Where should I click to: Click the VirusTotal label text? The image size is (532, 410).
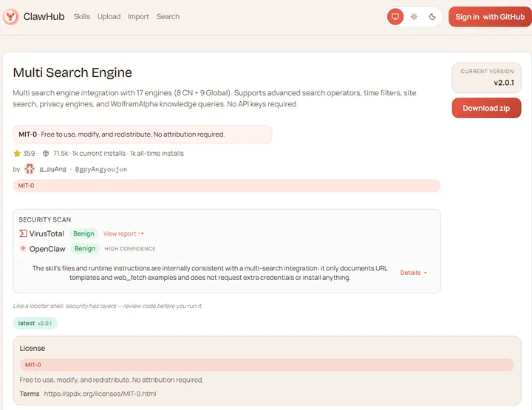pos(47,233)
